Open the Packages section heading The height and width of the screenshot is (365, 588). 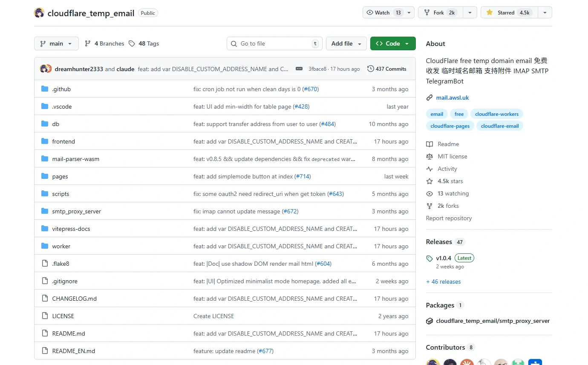(x=440, y=305)
